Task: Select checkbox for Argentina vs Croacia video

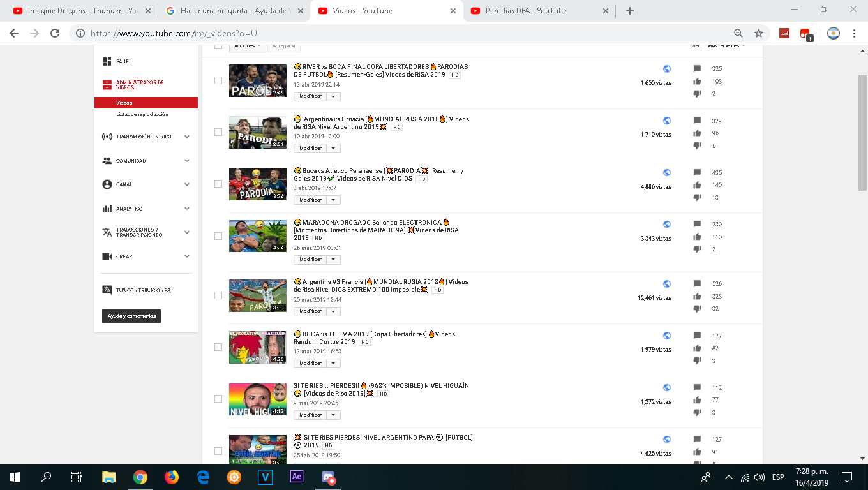Action: [x=218, y=132]
